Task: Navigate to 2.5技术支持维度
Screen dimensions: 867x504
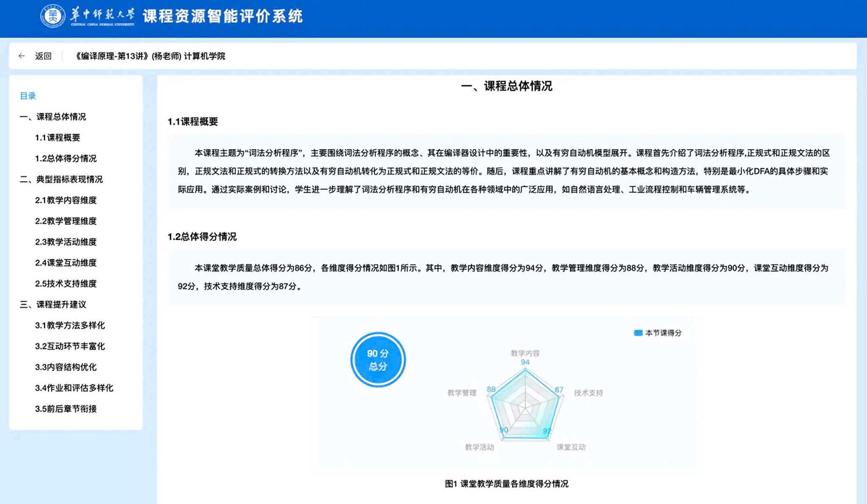Action: click(66, 284)
